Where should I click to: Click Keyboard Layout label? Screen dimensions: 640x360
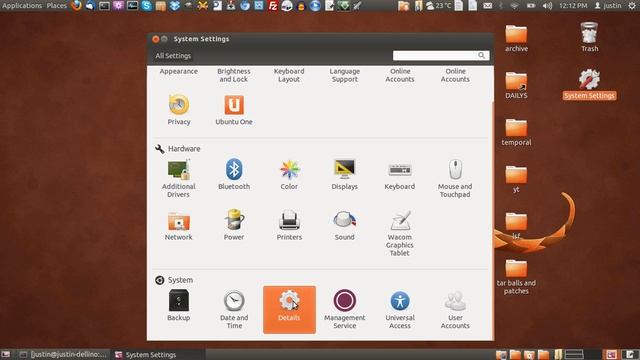pos(289,75)
